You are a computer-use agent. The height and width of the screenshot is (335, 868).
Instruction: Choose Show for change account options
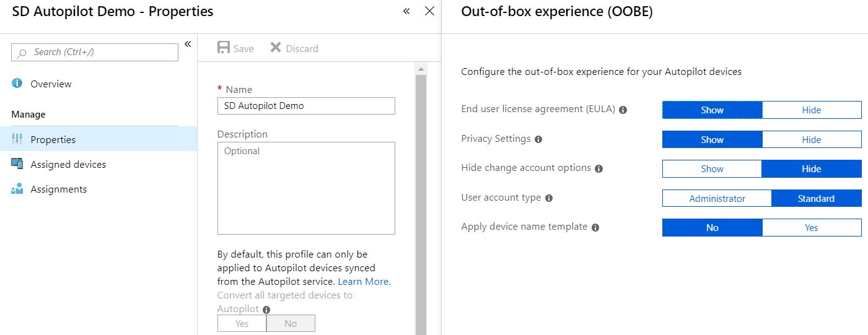tap(712, 168)
